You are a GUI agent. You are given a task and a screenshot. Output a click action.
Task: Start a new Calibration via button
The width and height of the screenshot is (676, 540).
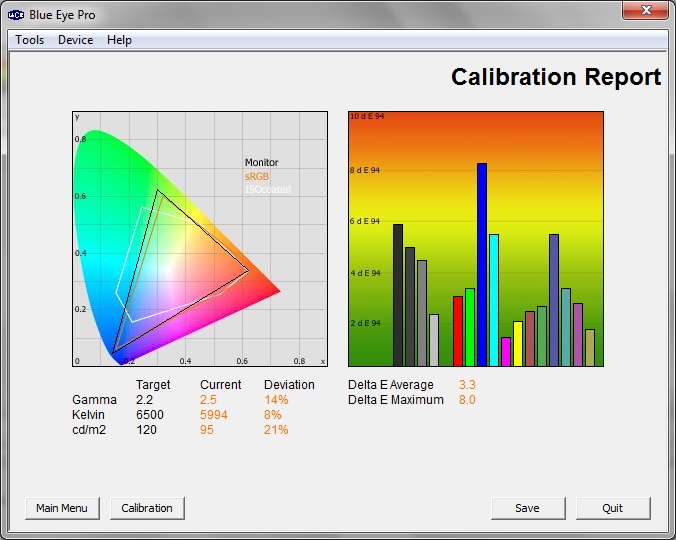click(x=147, y=508)
